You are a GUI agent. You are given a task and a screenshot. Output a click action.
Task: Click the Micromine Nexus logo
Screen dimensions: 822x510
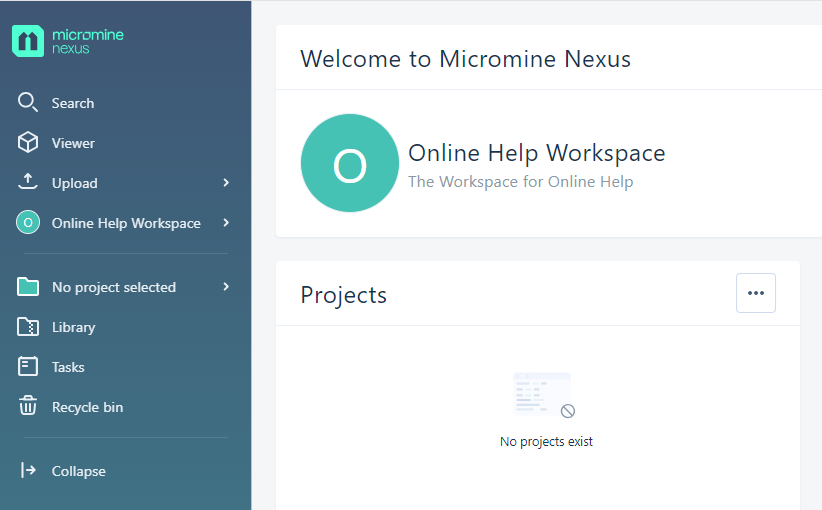(x=68, y=41)
